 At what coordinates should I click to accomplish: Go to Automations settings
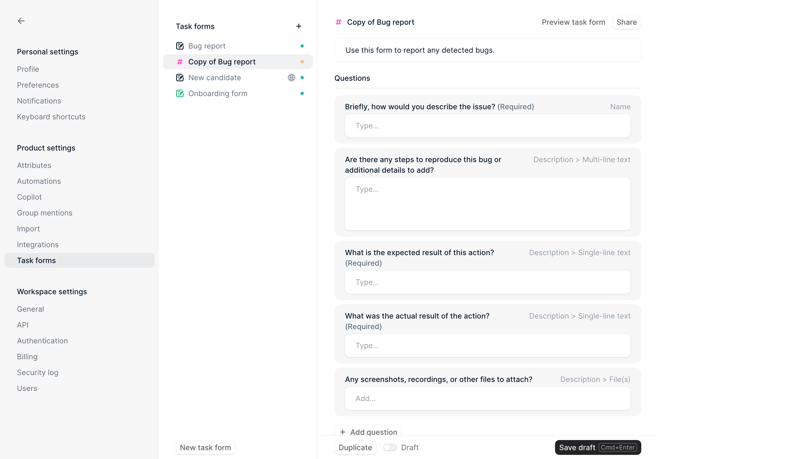[x=39, y=181]
